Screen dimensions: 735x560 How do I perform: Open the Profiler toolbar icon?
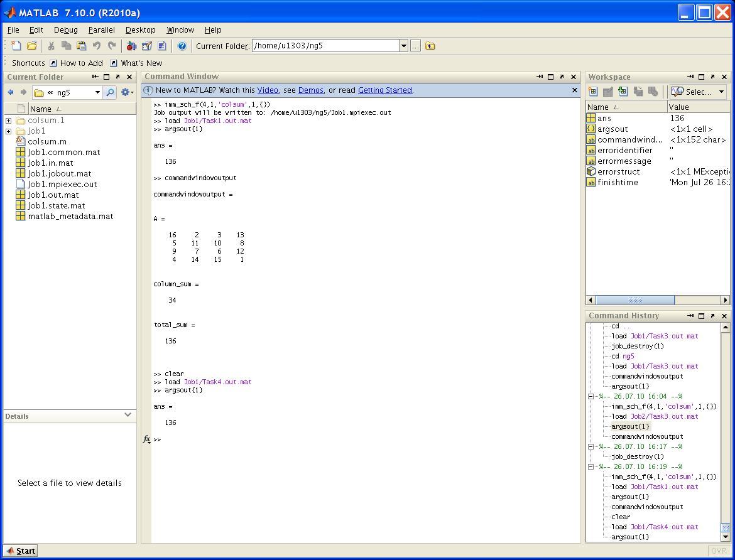pyautogui.click(x=162, y=45)
